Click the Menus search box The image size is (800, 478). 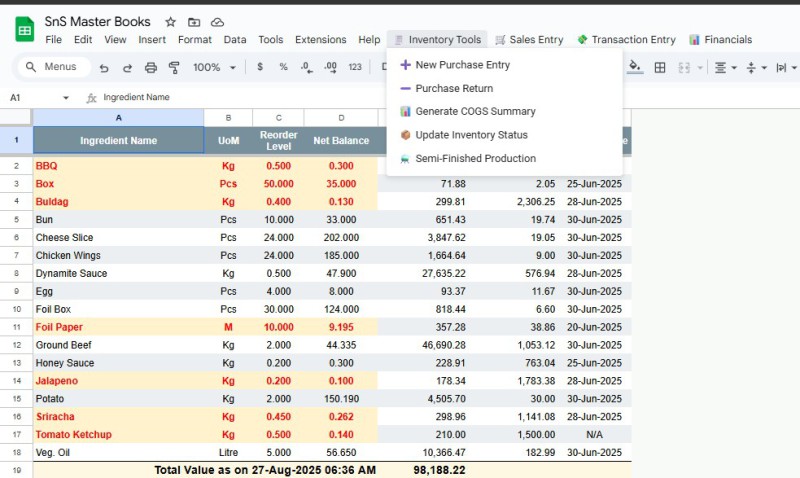tap(55, 67)
